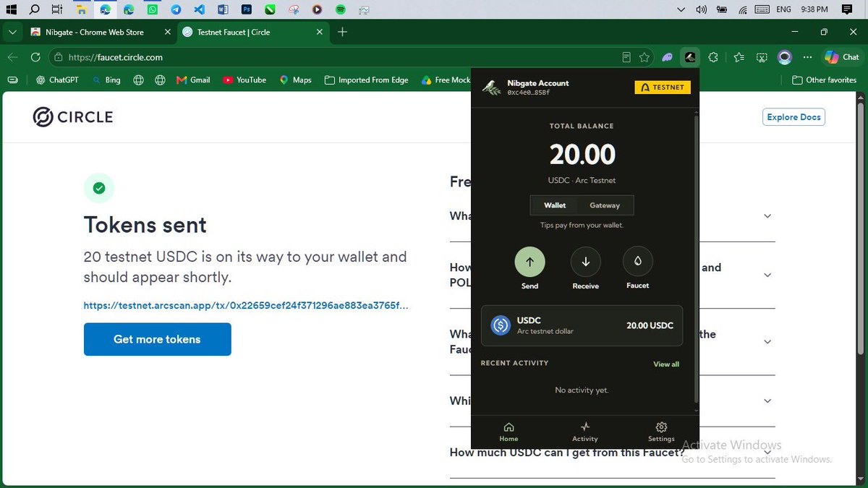Close the Testnet Faucet tab
This screenshot has width=868, height=488.
pyautogui.click(x=319, y=33)
